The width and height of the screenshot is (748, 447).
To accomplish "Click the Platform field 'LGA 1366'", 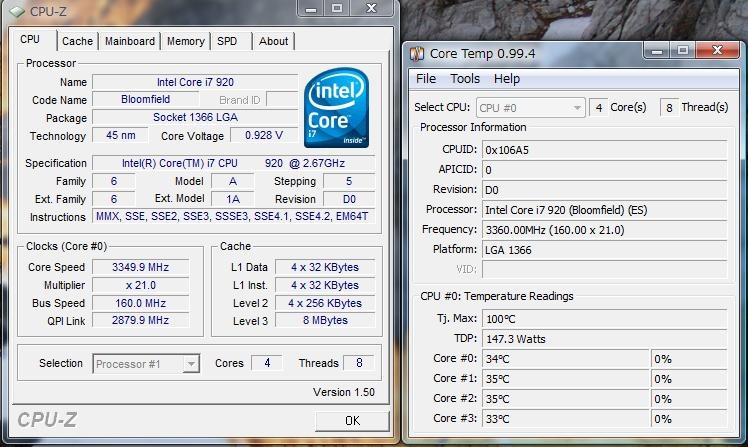I will 604,250.
